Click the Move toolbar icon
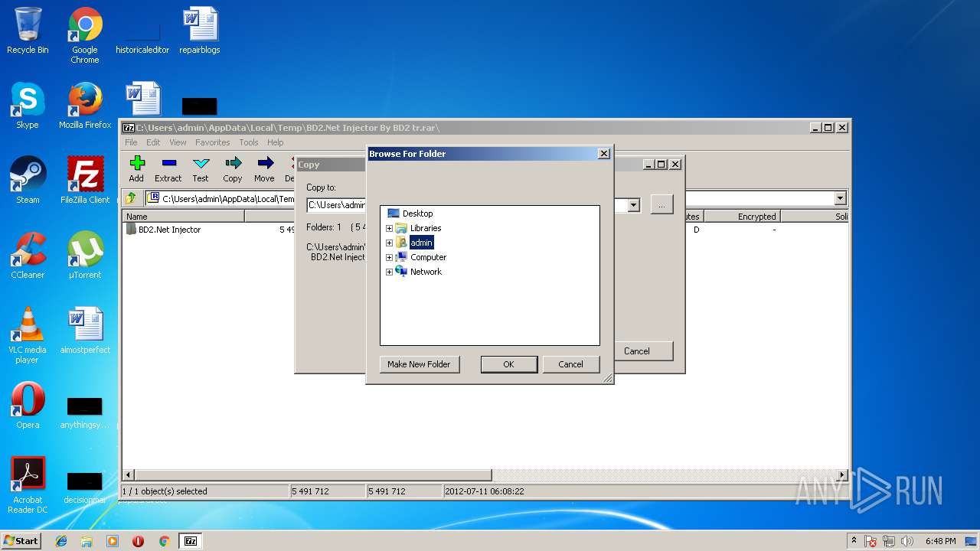 (x=265, y=169)
